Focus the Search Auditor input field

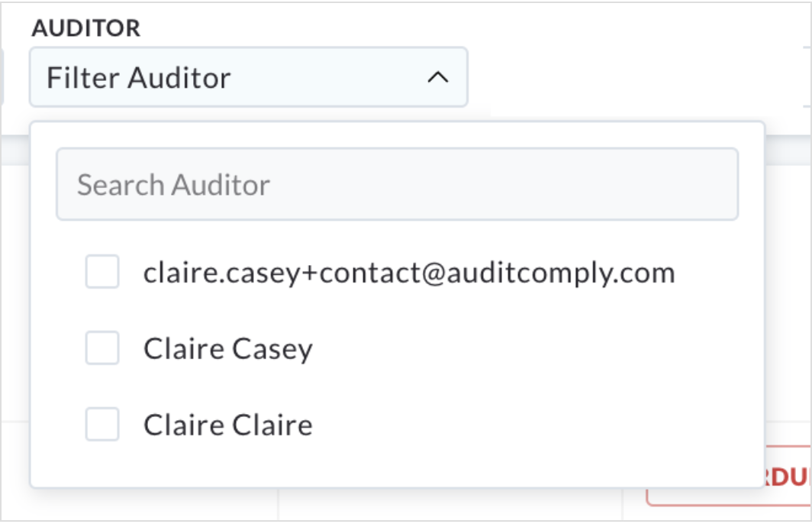tap(397, 185)
